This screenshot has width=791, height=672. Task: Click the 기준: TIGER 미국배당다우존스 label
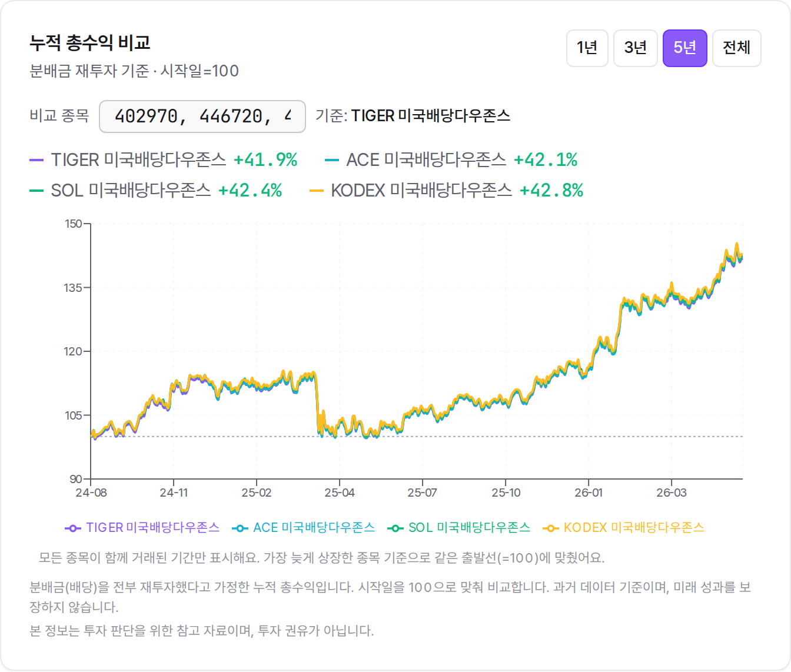pyautogui.click(x=413, y=116)
